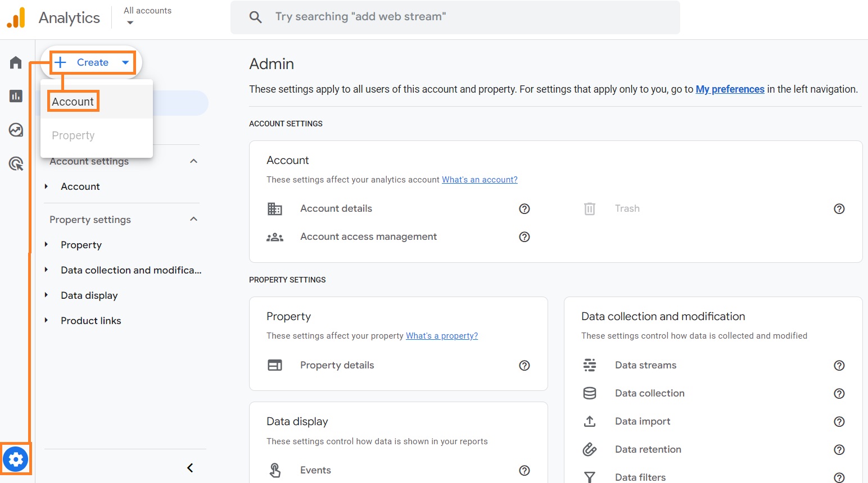Open the Reports bar chart icon
Screen dimensions: 868x483
click(16, 96)
